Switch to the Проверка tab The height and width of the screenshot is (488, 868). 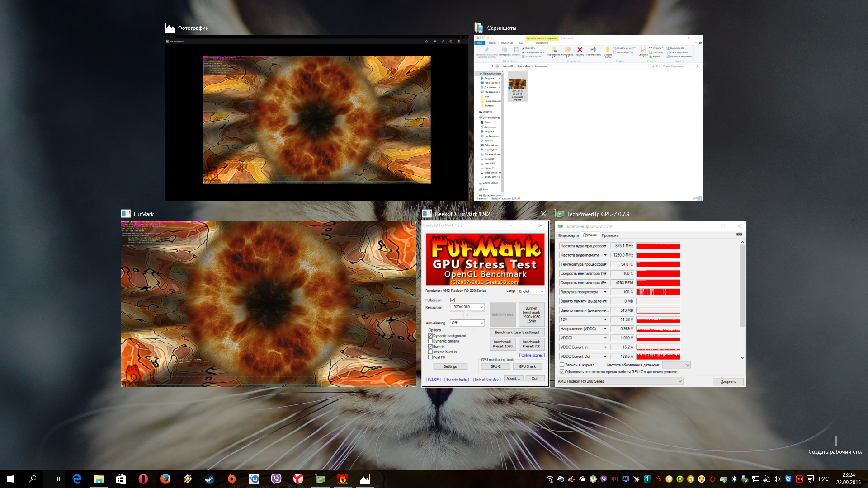[610, 235]
